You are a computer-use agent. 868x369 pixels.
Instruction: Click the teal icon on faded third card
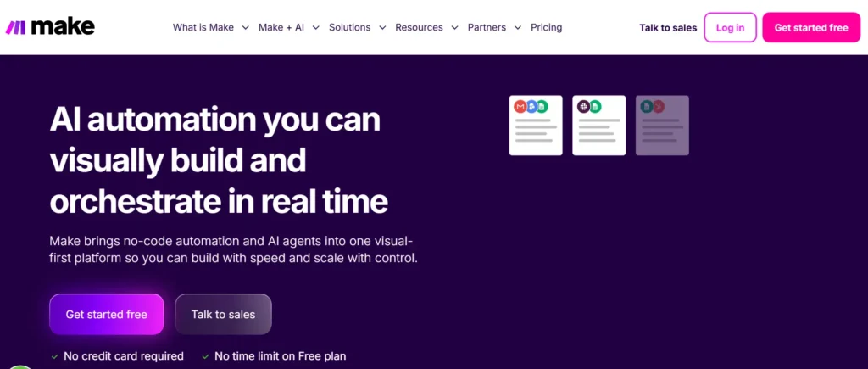click(648, 107)
